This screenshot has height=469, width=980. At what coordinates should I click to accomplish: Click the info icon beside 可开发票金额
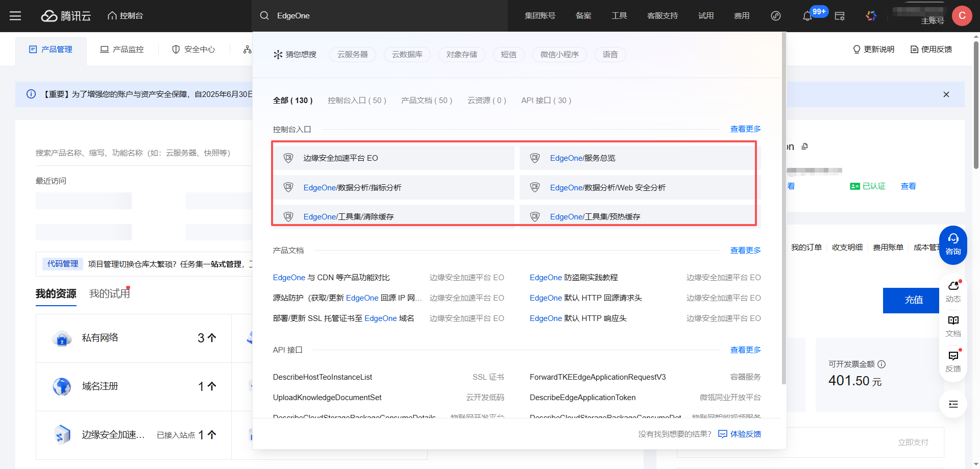[881, 364]
